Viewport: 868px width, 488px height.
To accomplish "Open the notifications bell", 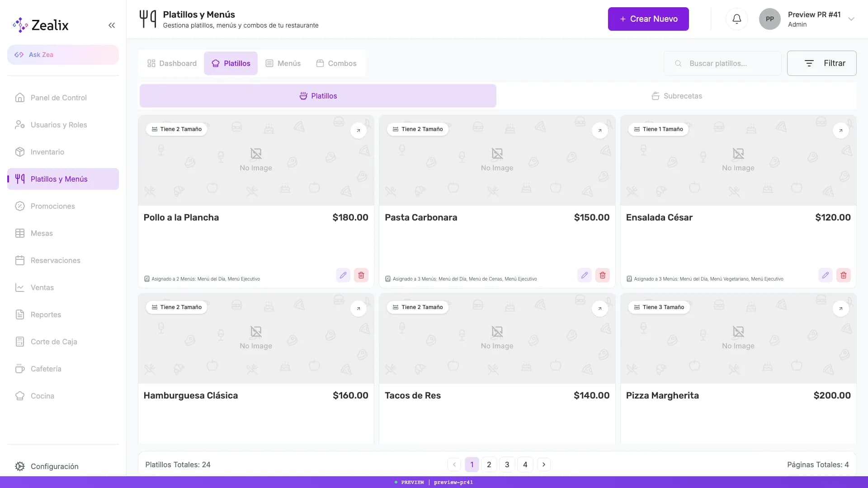I will pyautogui.click(x=737, y=19).
